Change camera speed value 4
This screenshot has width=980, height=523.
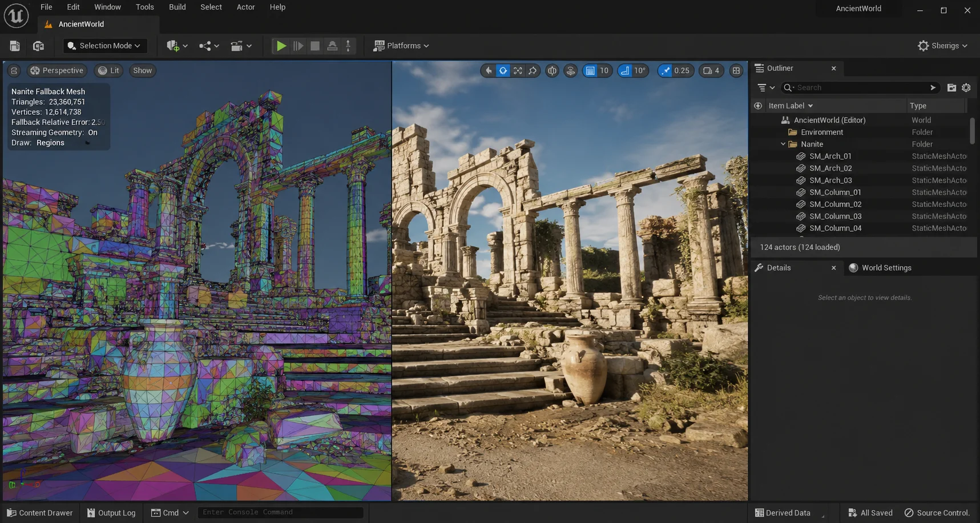coord(711,70)
